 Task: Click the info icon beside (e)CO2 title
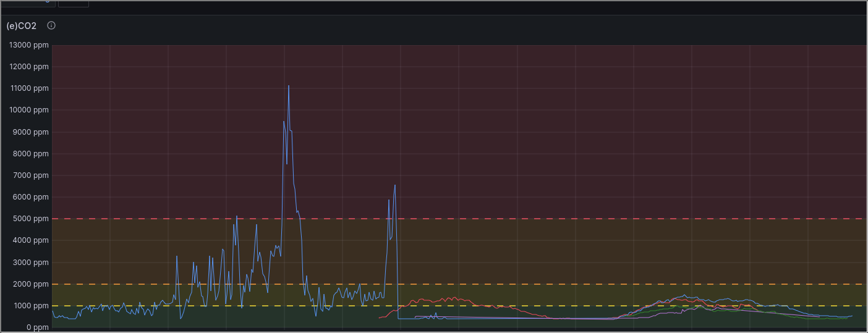coord(51,26)
